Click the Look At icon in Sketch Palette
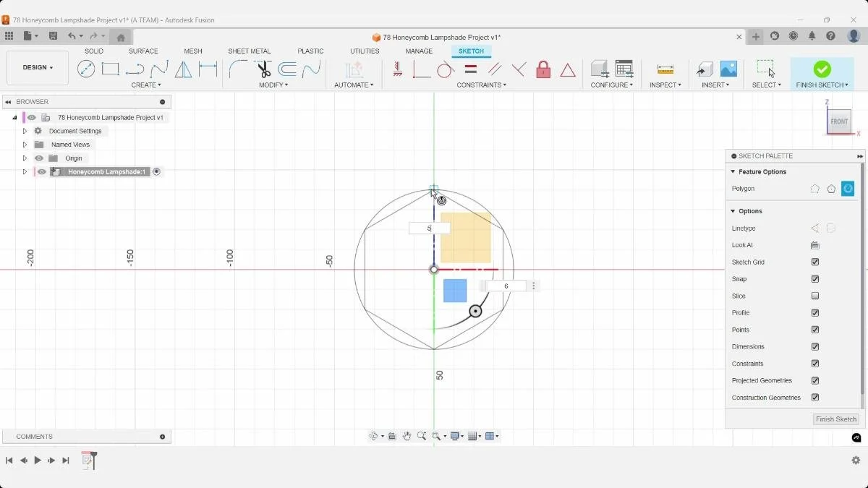 815,245
